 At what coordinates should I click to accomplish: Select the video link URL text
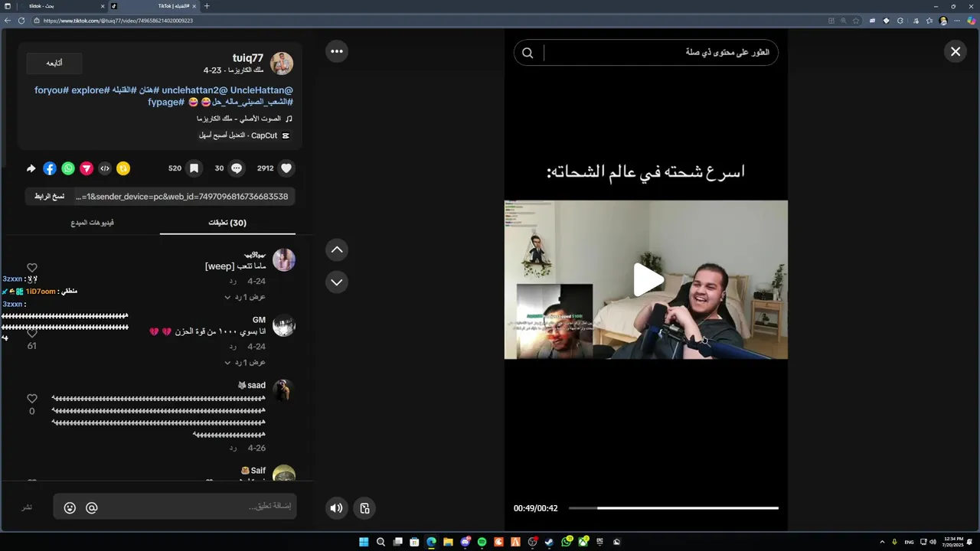182,197
